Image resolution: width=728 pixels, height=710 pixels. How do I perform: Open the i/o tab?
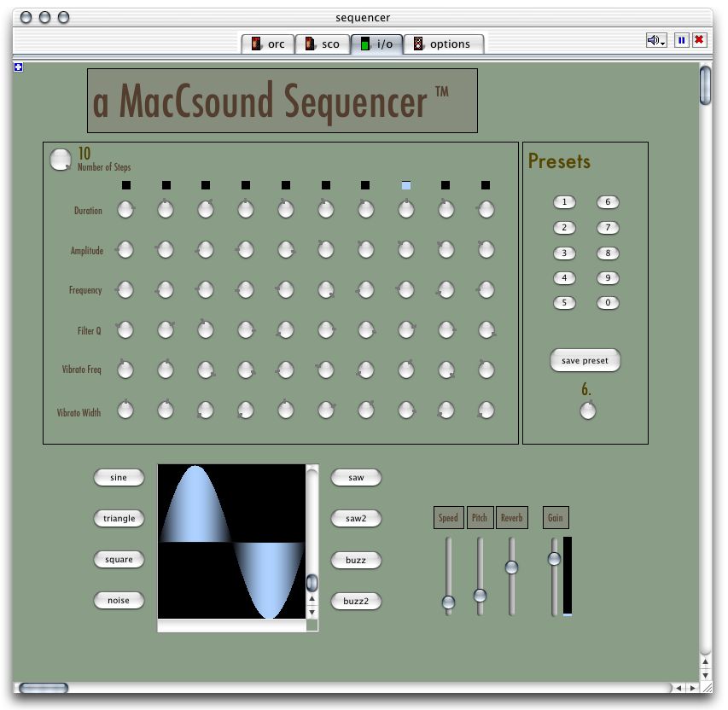coord(376,44)
